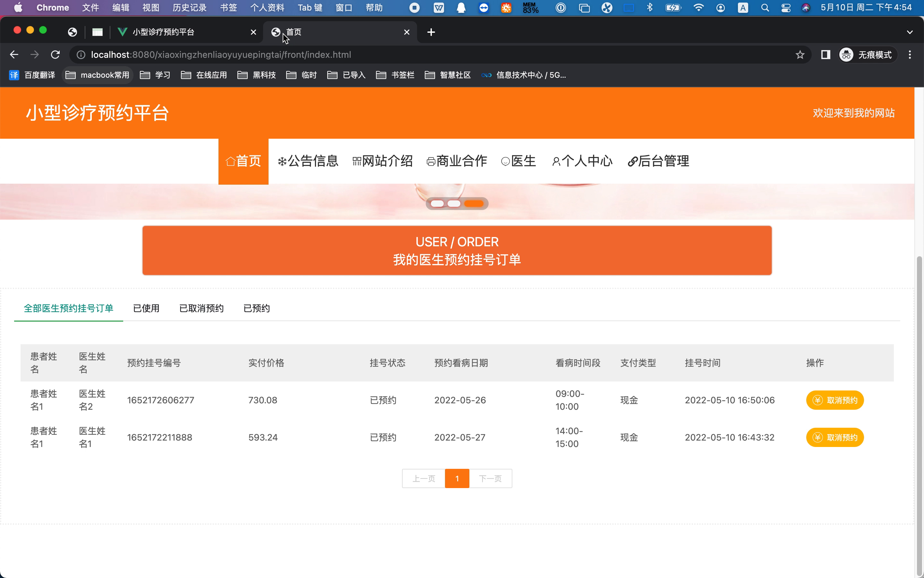Viewport: 924px width, 578px height.
Task: Open 个人中心 navigation item
Action: point(582,161)
